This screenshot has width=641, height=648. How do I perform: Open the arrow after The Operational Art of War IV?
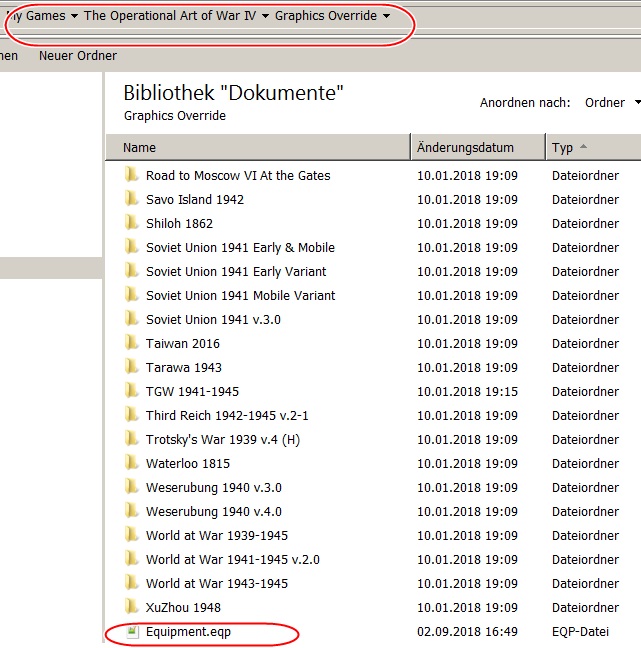tap(265, 16)
